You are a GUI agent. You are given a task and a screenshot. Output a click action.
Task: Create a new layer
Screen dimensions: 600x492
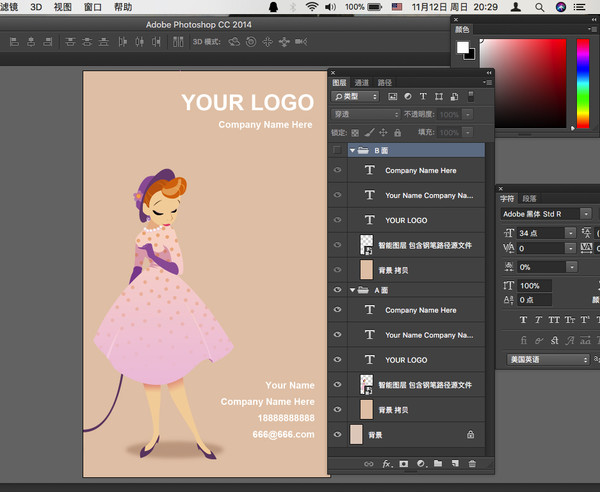[455, 463]
